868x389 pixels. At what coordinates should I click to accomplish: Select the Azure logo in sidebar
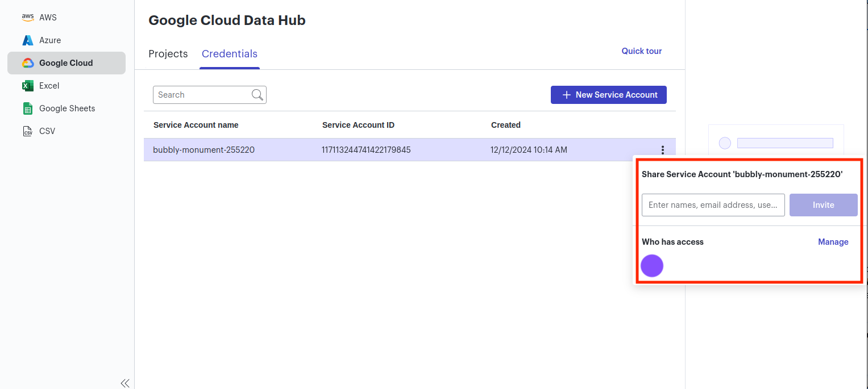point(28,40)
